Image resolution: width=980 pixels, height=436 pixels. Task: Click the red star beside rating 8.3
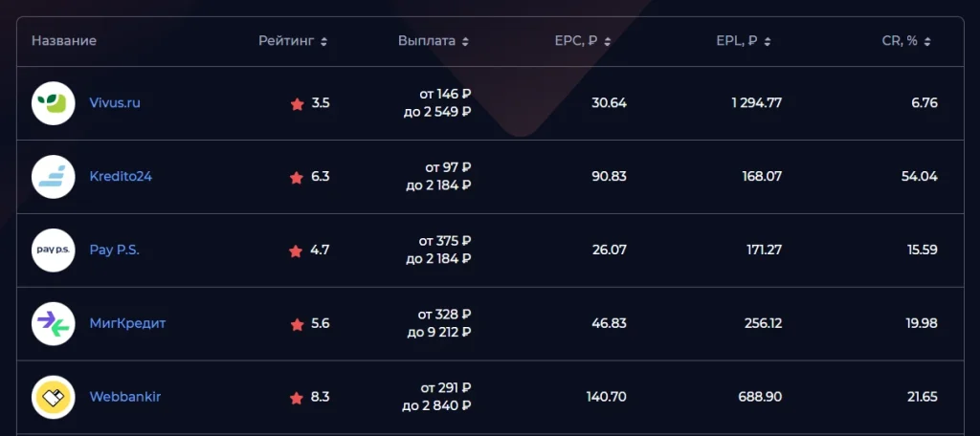297,398
